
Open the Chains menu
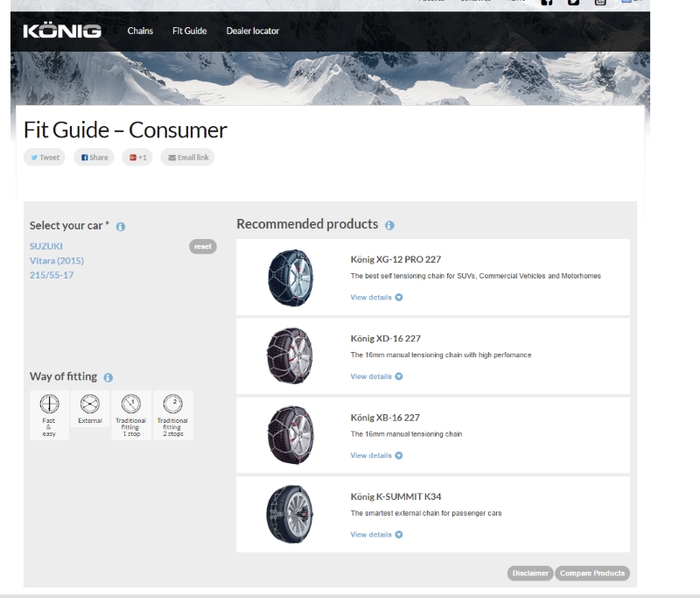pyautogui.click(x=140, y=31)
